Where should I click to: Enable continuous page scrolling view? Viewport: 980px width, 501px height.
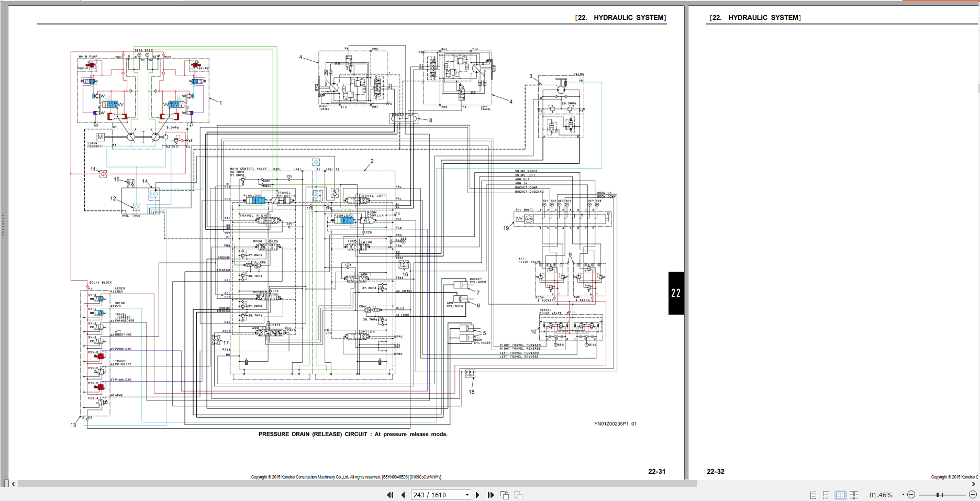826,495
